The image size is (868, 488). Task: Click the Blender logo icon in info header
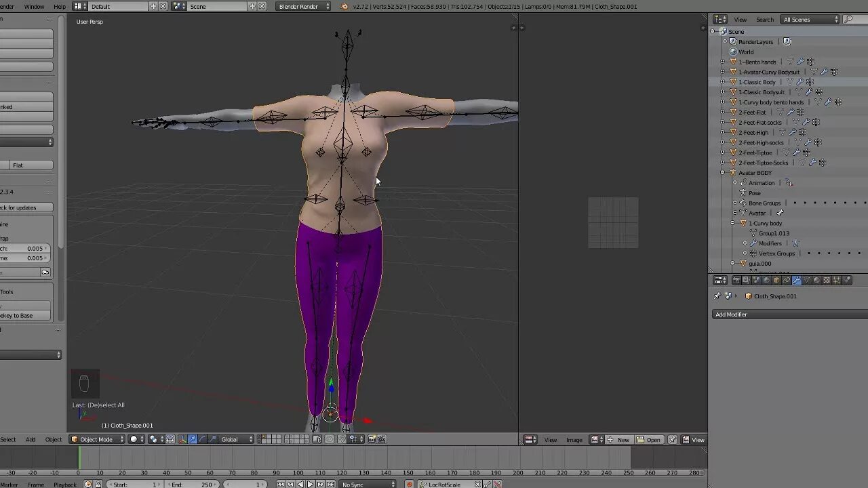pos(344,6)
